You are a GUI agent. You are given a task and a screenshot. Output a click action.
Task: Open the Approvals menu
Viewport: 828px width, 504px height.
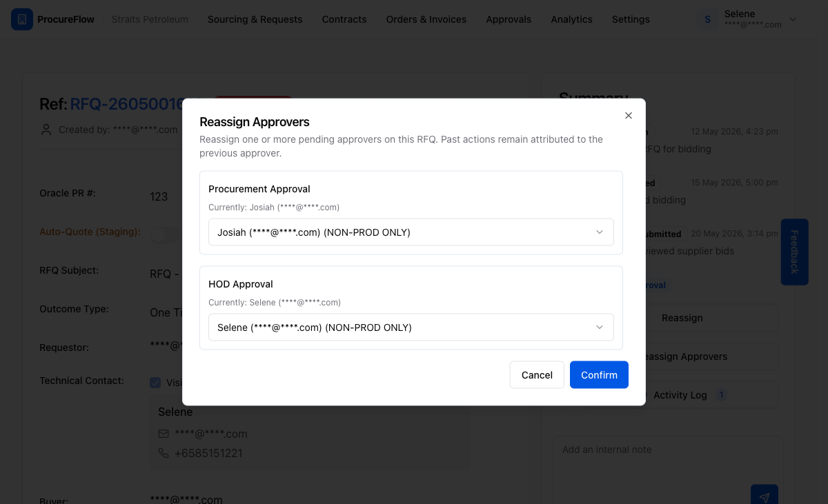point(509,19)
